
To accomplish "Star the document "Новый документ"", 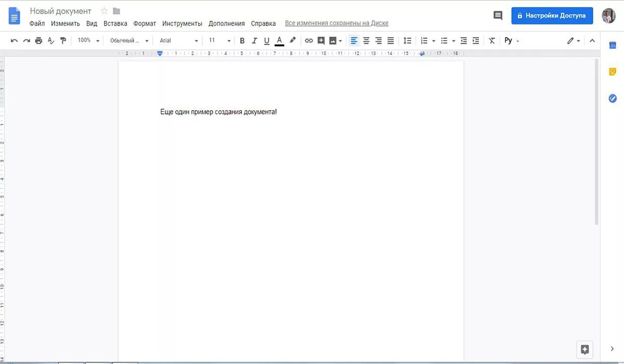I will [104, 11].
